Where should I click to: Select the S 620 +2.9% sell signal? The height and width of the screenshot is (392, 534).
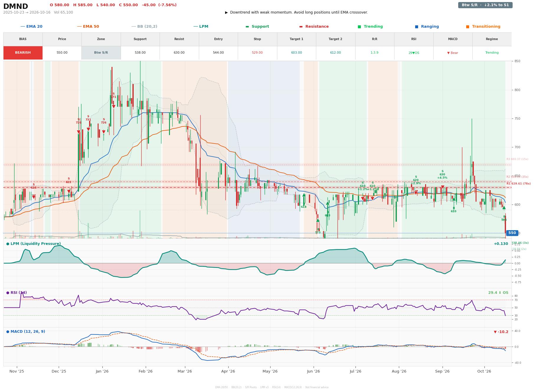pyautogui.click(x=416, y=193)
